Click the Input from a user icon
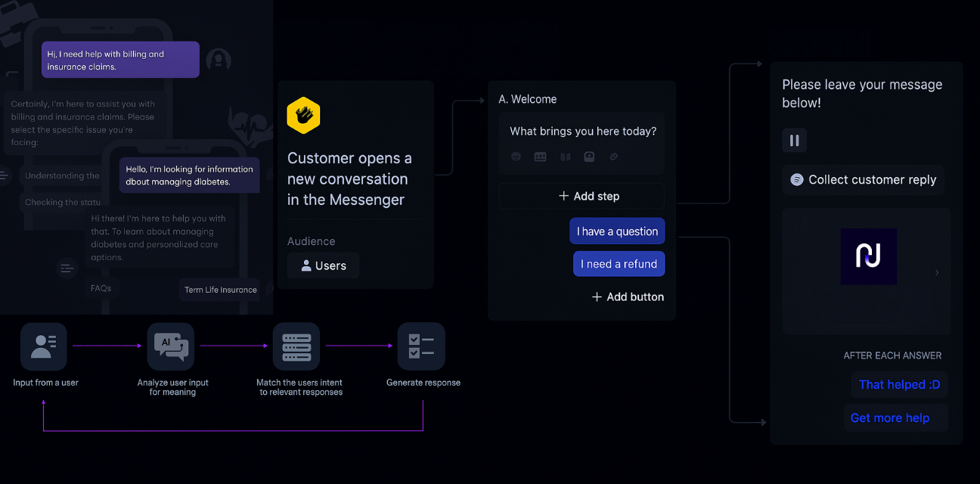Screen dimensions: 980x484 point(44,346)
